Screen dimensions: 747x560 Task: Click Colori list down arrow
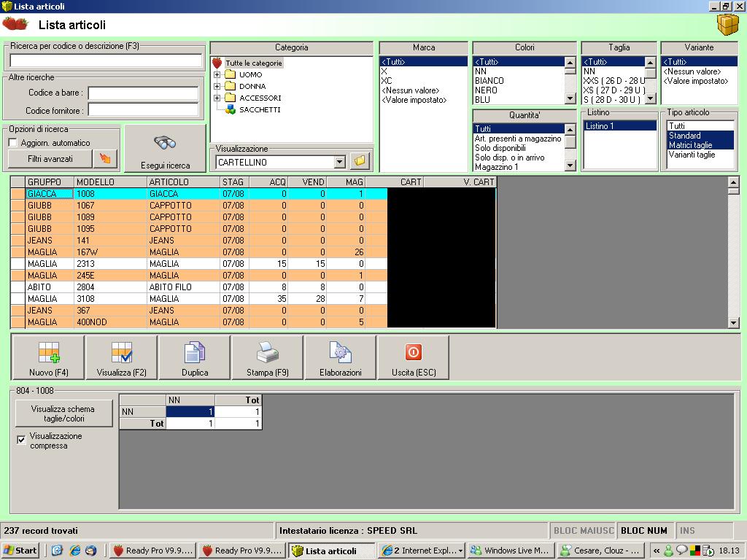(x=570, y=98)
